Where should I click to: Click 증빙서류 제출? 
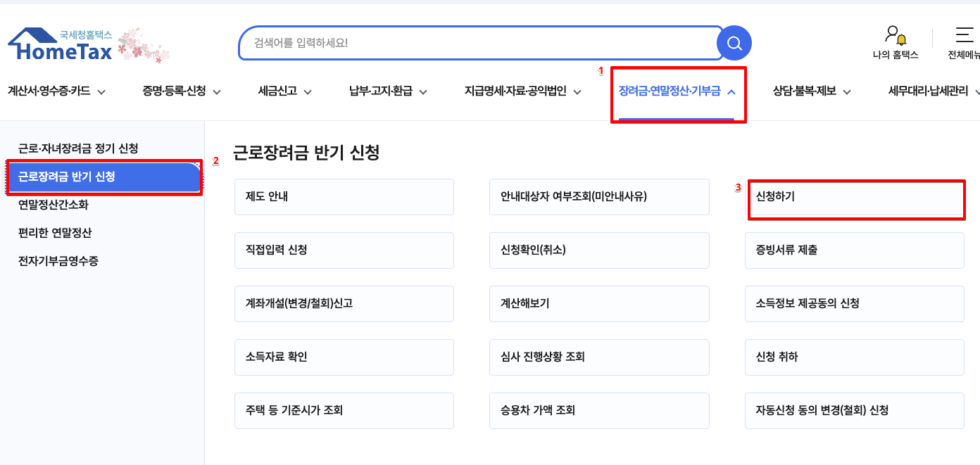854,250
